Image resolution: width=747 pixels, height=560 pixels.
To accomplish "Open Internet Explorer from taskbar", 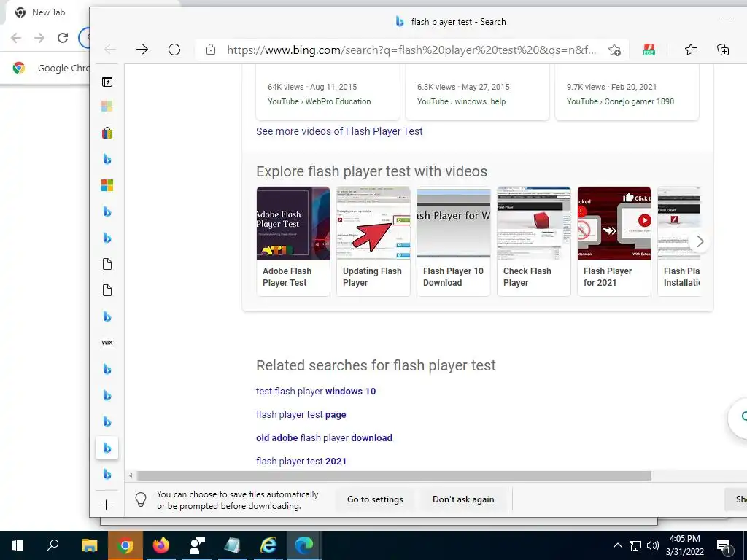I will click(x=268, y=545).
